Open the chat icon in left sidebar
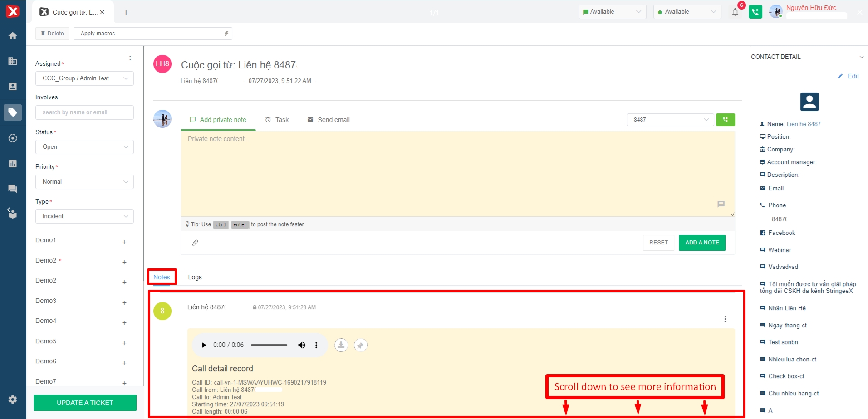868x419 pixels. [x=13, y=189]
